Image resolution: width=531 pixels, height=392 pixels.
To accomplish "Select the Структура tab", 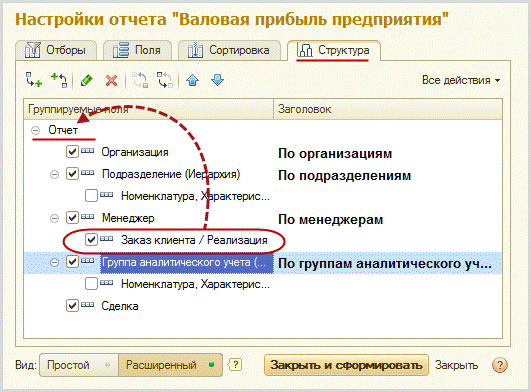I will coord(334,50).
